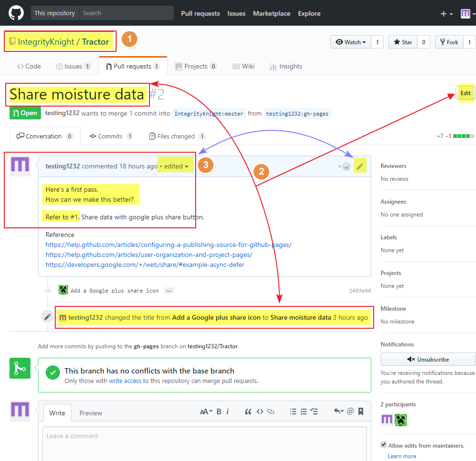
Task: Open the Preview tab of the comment editor
Action: point(90,413)
